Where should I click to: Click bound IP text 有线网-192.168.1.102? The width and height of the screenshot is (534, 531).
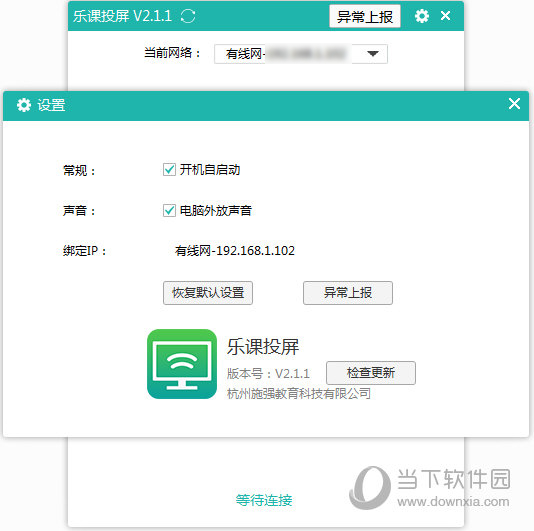[235, 251]
